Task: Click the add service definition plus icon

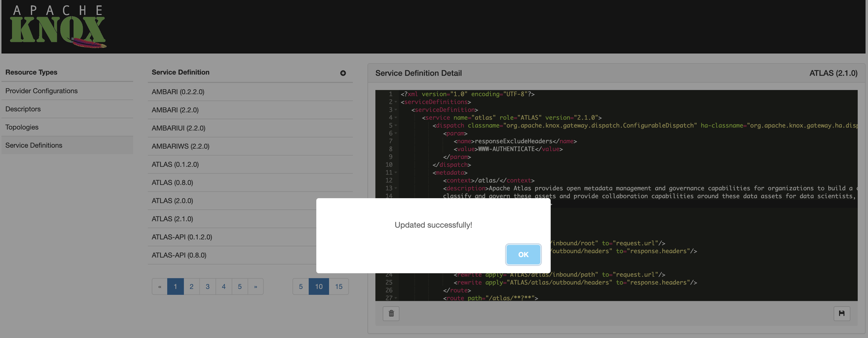Action: [x=343, y=73]
